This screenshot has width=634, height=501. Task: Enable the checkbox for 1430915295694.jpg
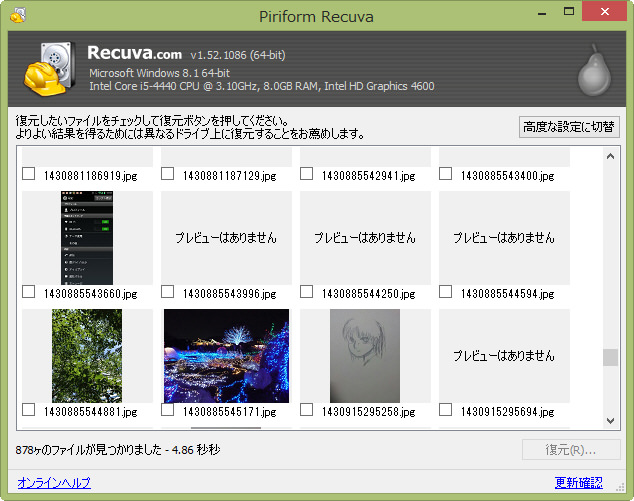[446, 410]
